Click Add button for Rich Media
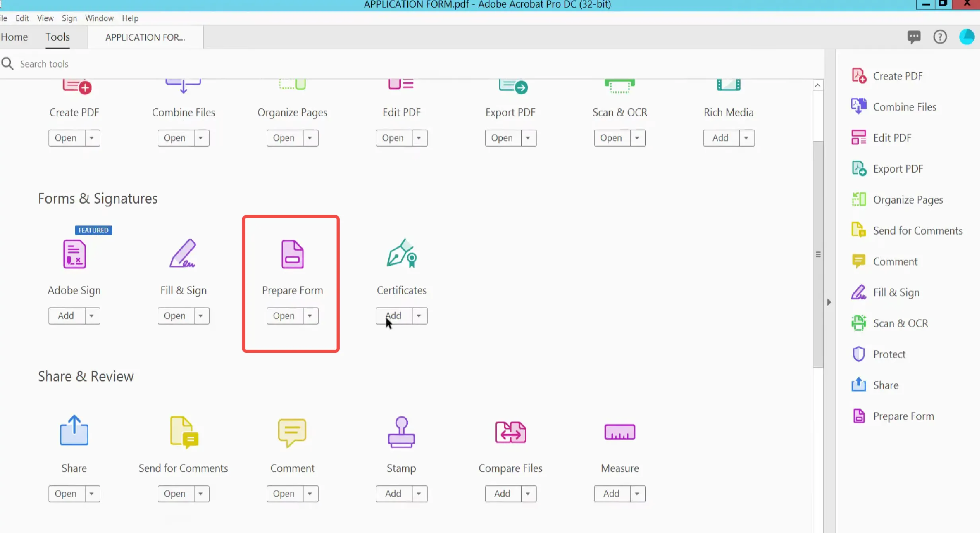 click(x=720, y=138)
